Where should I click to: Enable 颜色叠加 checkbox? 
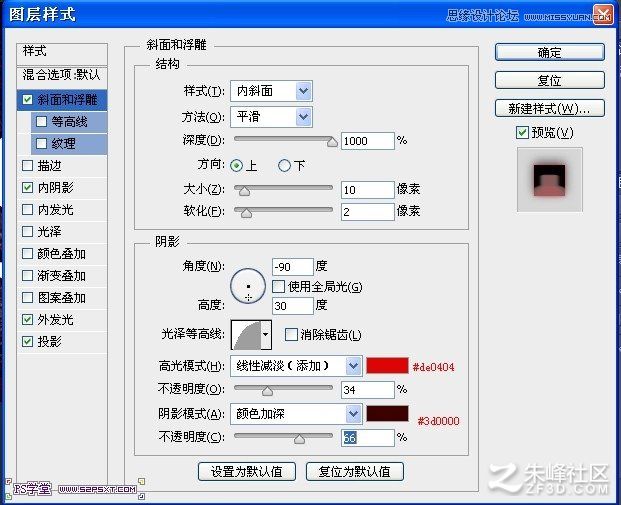[x=27, y=253]
